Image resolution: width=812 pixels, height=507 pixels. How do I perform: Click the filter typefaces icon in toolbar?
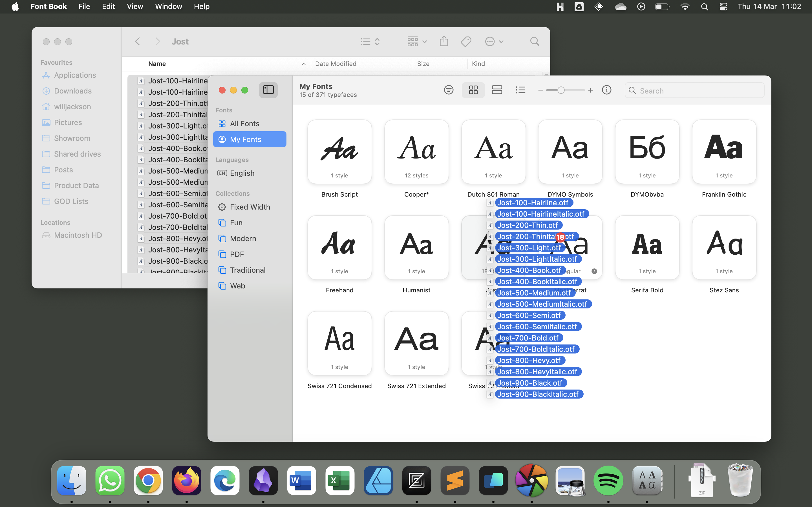click(x=449, y=90)
